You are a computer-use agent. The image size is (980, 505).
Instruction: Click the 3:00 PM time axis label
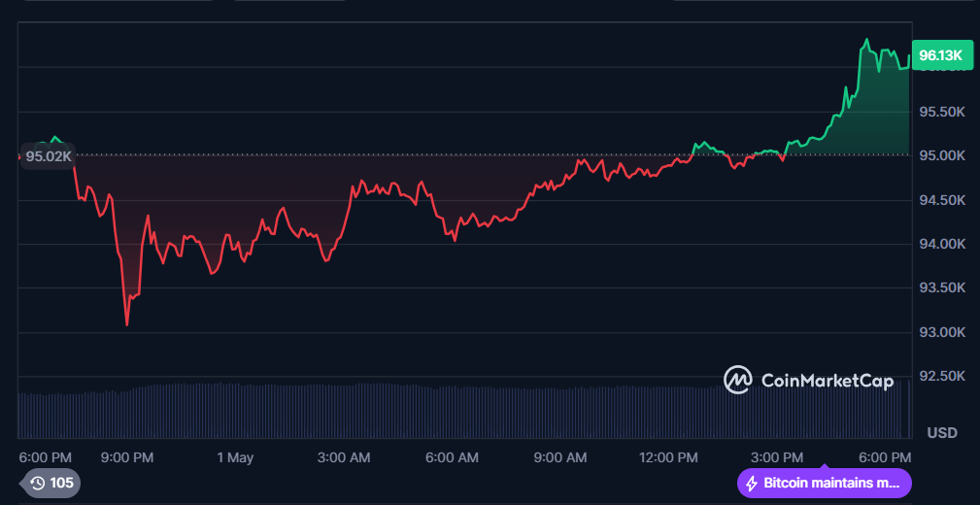[x=778, y=457]
